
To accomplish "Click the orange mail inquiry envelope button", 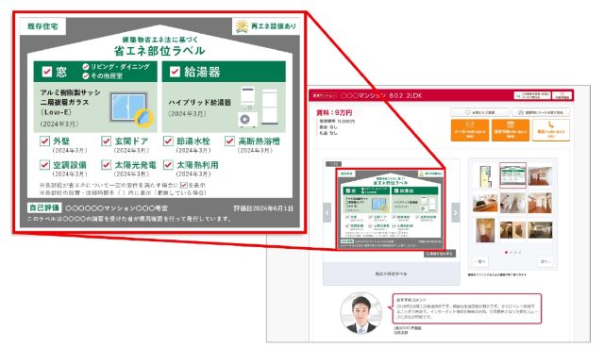I will tap(470, 130).
